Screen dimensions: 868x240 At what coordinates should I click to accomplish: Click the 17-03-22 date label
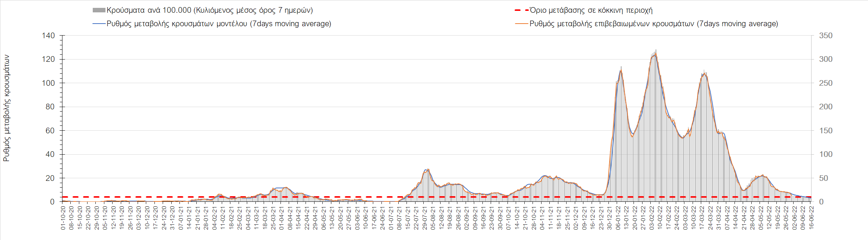(702, 218)
